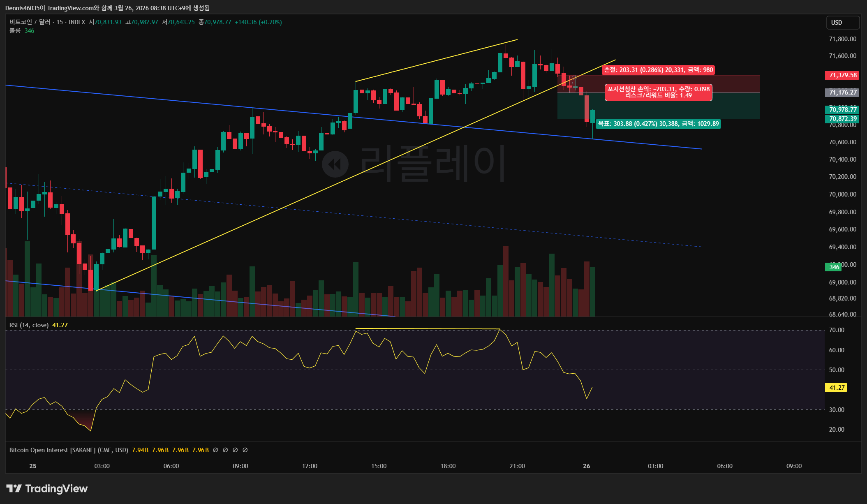Click the green 70,872.39 price tag
This screenshot has width=867, height=504.
pyautogui.click(x=842, y=119)
